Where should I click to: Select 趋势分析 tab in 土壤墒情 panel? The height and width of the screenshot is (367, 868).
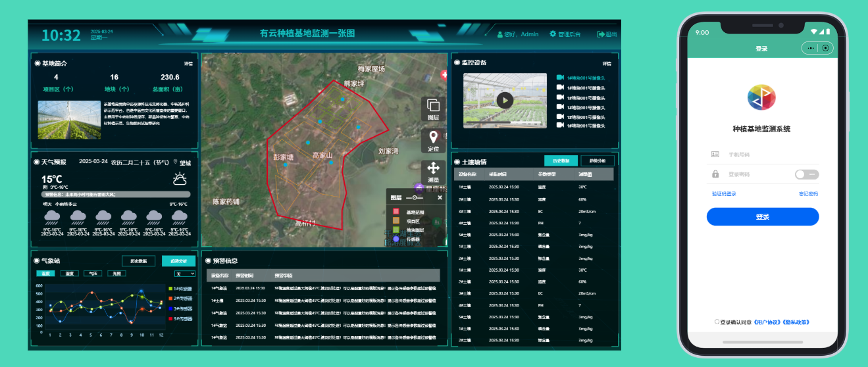[x=597, y=161]
